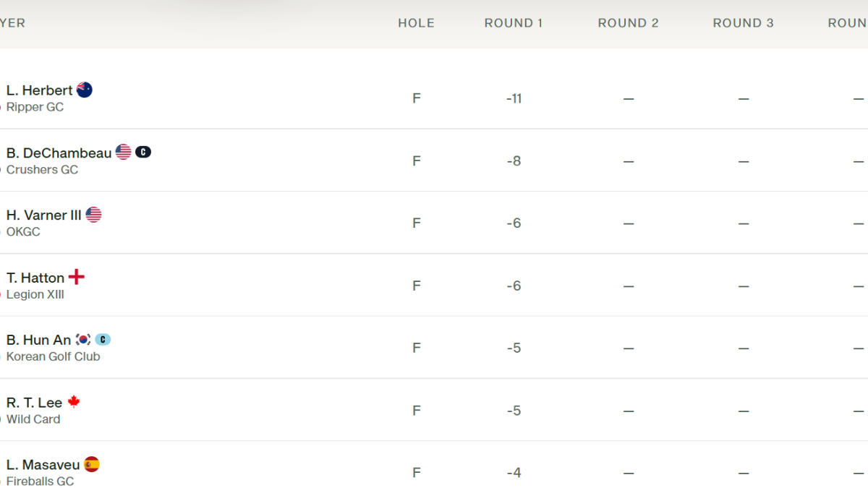This screenshot has width=868, height=488.
Task: Click Korean Golf Club team name
Action: tap(54, 356)
